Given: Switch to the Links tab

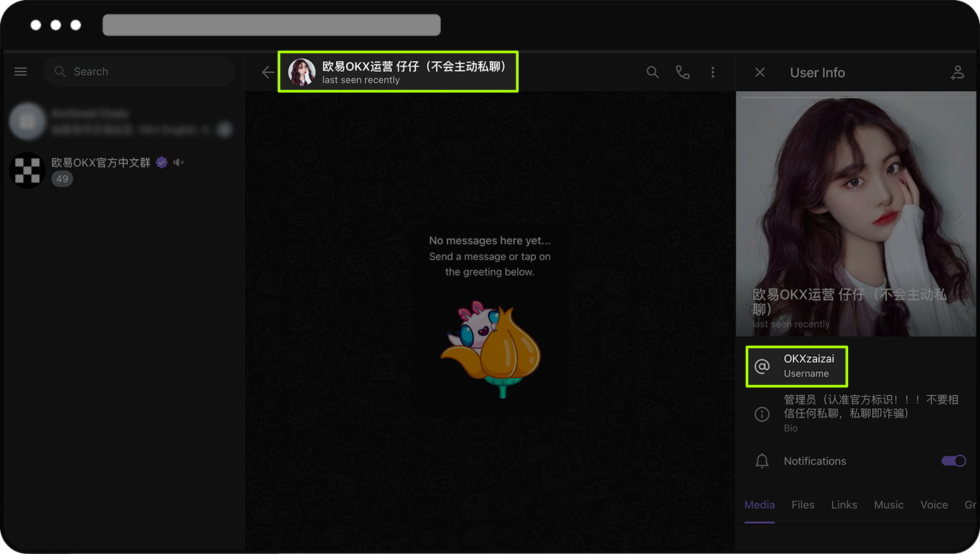Looking at the screenshot, I should point(844,505).
